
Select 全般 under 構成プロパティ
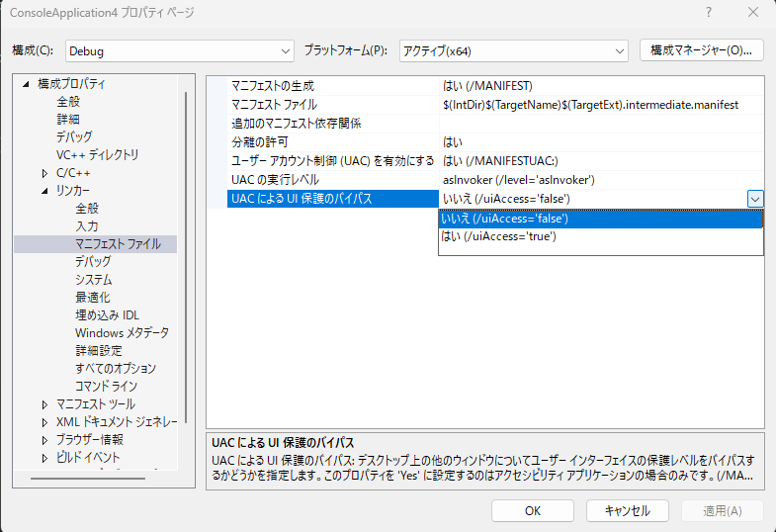[x=68, y=102]
